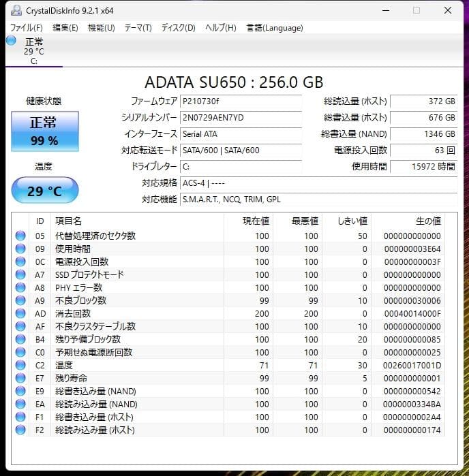Minimize the CrystalDiskInfo window
Viewport: 469px width, 476px height.
pos(386,11)
